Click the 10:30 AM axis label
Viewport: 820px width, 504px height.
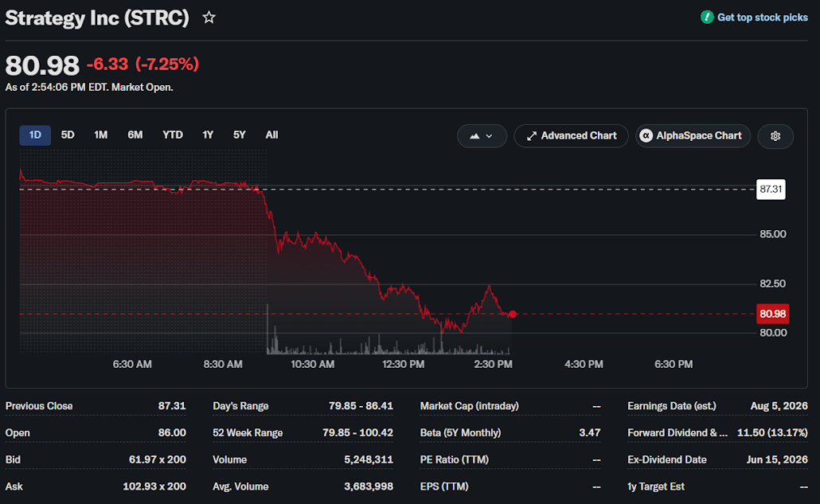(x=313, y=364)
